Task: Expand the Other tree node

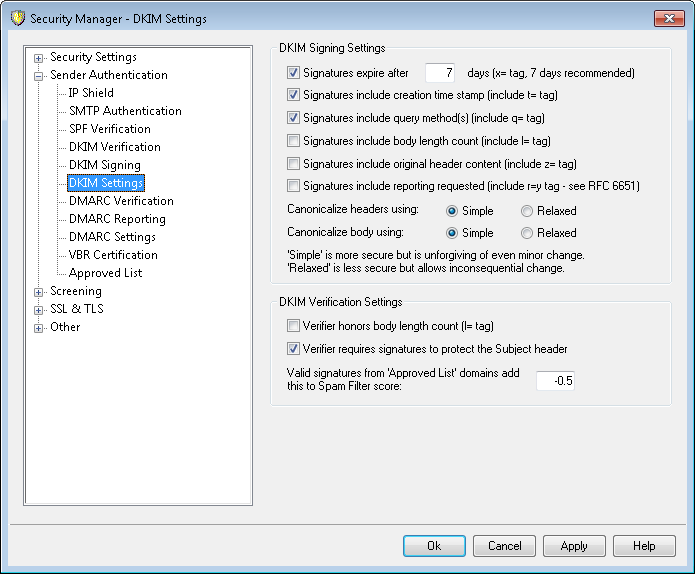Action: 39,327
